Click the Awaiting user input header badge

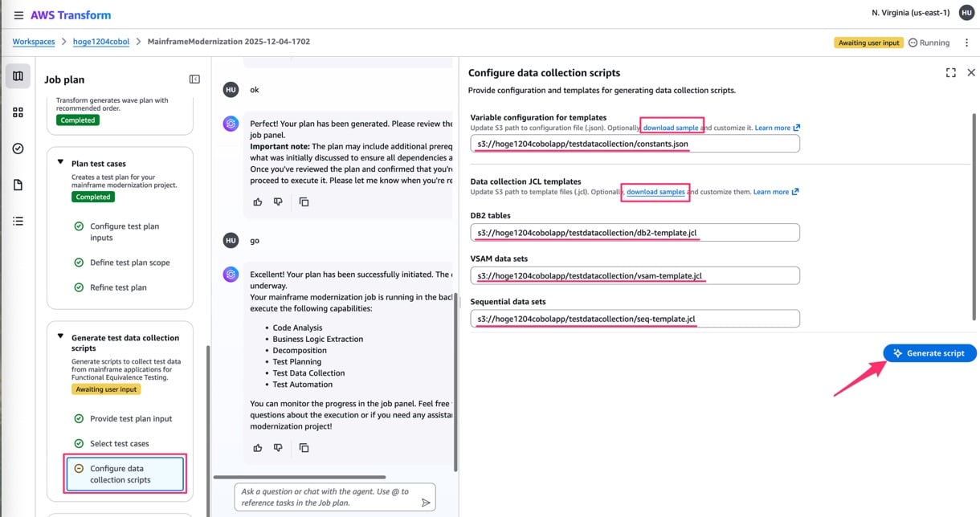pyautogui.click(x=868, y=43)
